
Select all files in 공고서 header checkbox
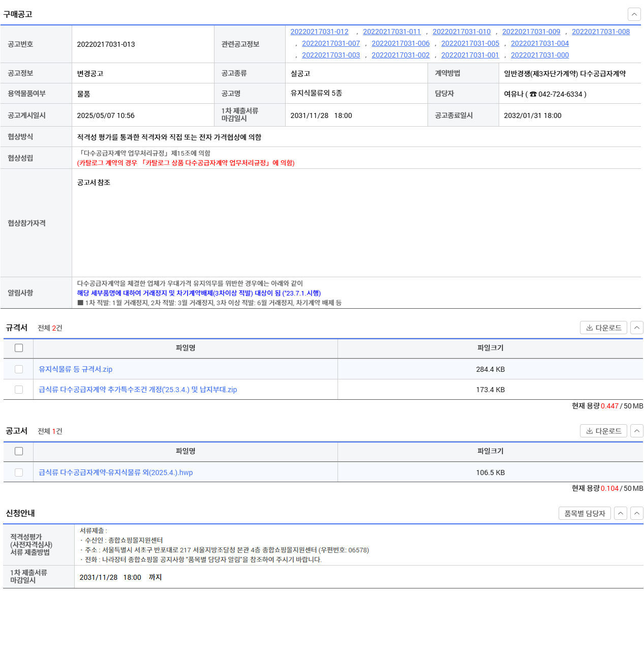pyautogui.click(x=19, y=451)
